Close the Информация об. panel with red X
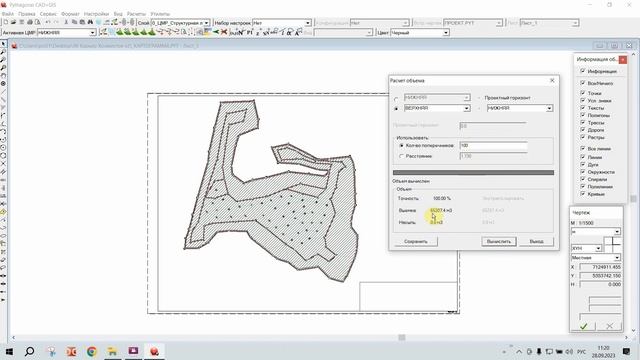Viewport: 640px width, 360px height. click(622, 60)
